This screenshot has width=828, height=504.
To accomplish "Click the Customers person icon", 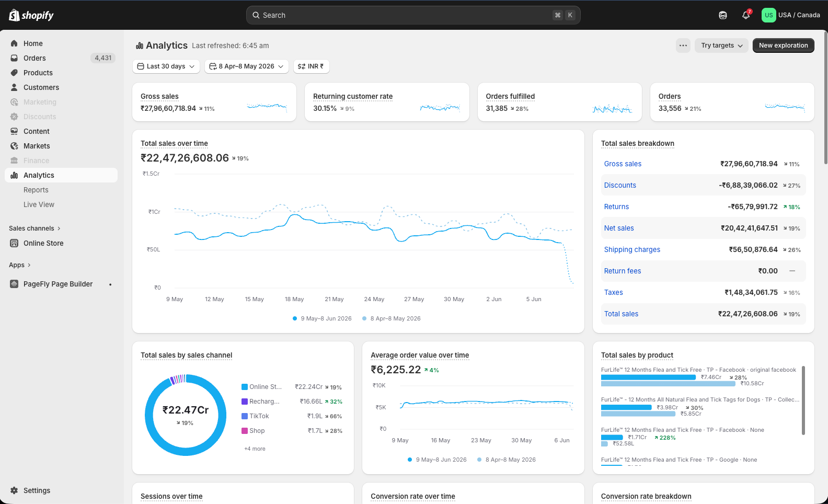I will click(x=14, y=87).
